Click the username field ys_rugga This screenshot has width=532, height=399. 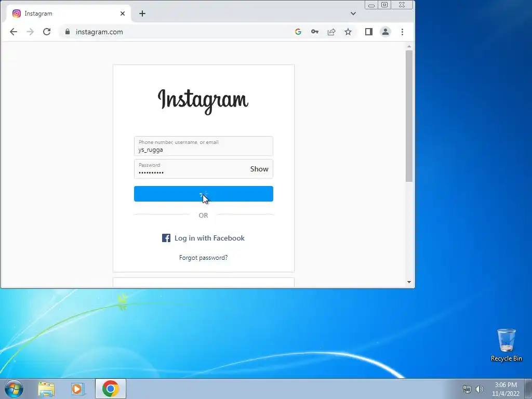[204, 146]
